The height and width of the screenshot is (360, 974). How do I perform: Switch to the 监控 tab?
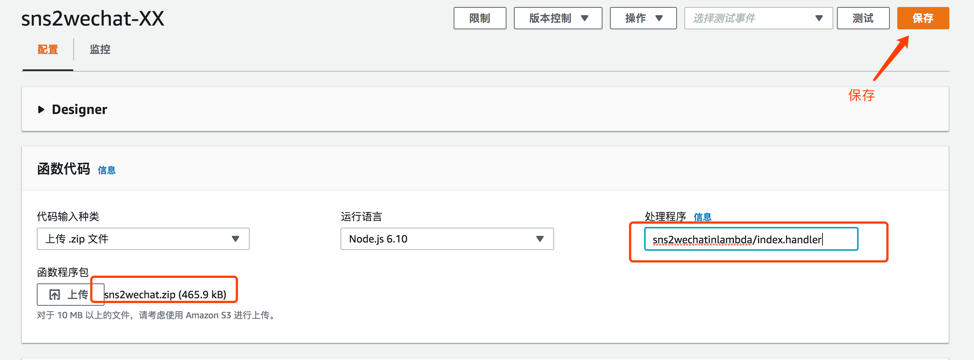tap(100, 50)
